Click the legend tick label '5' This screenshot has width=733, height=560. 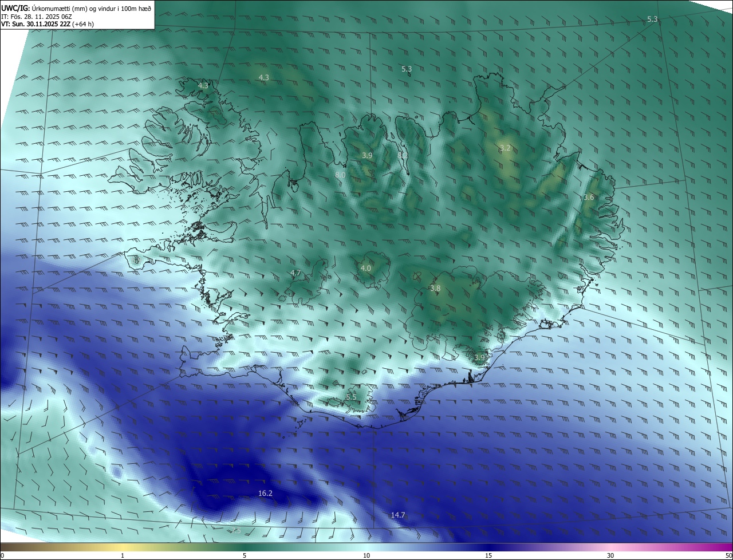[245, 555]
